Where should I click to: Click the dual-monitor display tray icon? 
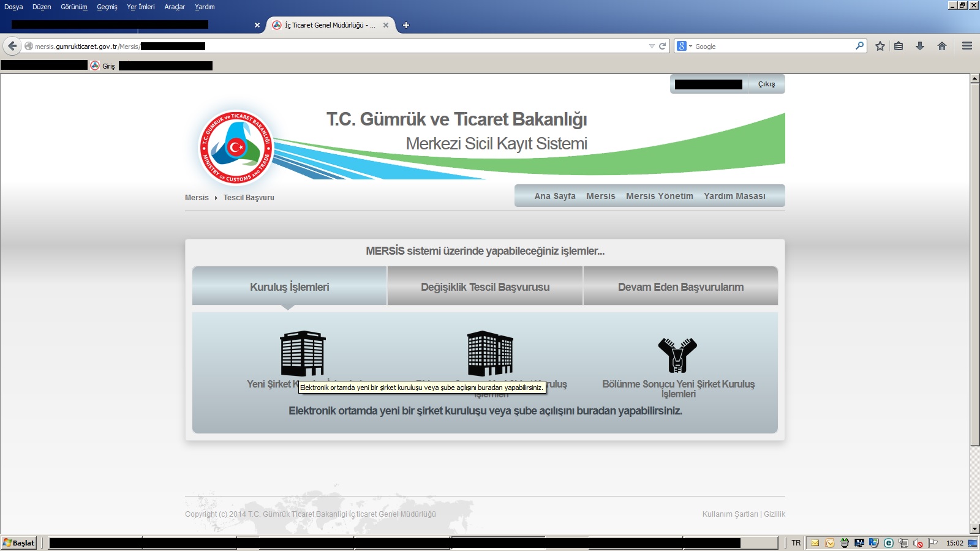[859, 543]
